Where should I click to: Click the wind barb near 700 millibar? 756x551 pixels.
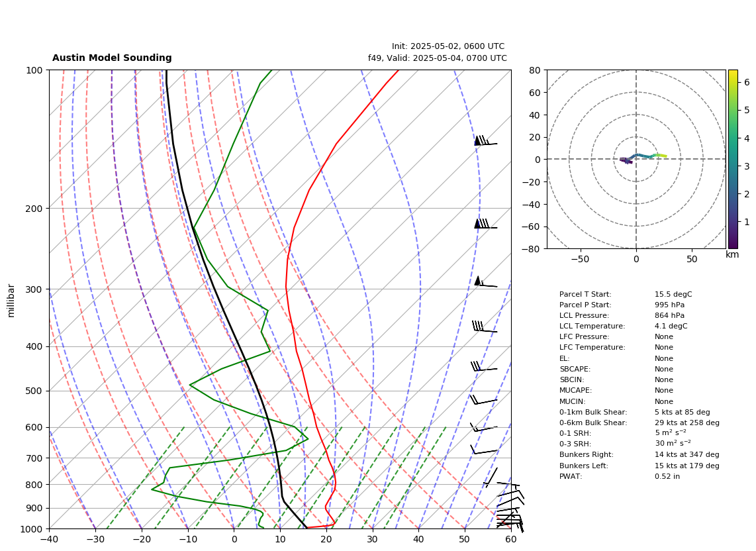[484, 450]
